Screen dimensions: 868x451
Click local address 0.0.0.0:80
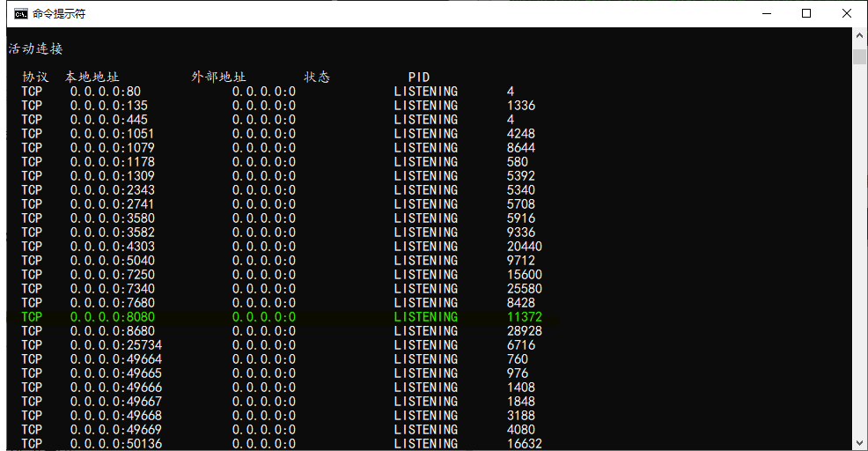pos(105,92)
